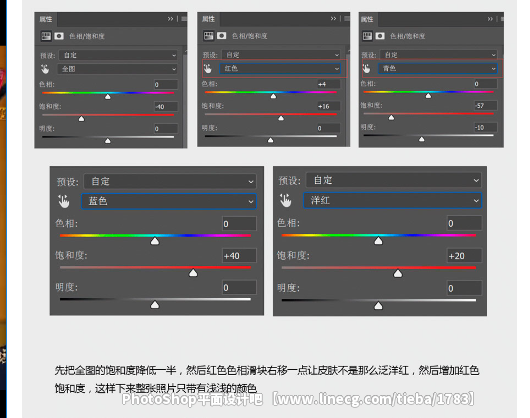Open 属性 tab in 全图 panel
This screenshot has height=418, width=530.
[46, 19]
